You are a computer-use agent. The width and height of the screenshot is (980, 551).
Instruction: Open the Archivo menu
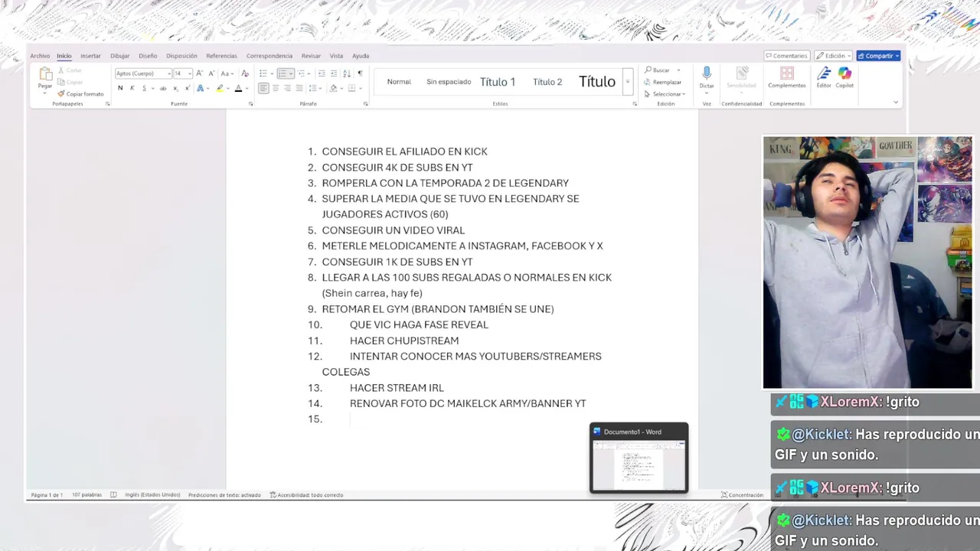click(x=40, y=56)
